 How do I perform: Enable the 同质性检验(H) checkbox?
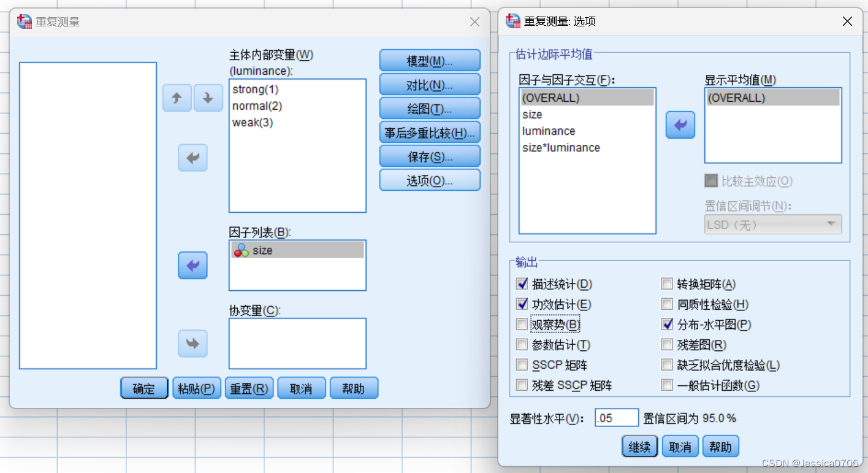[x=667, y=304]
